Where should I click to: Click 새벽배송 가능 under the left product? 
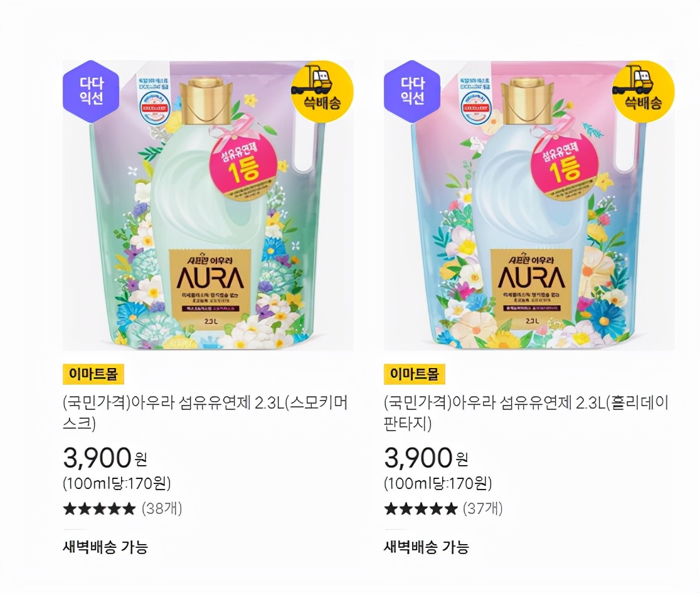105,547
